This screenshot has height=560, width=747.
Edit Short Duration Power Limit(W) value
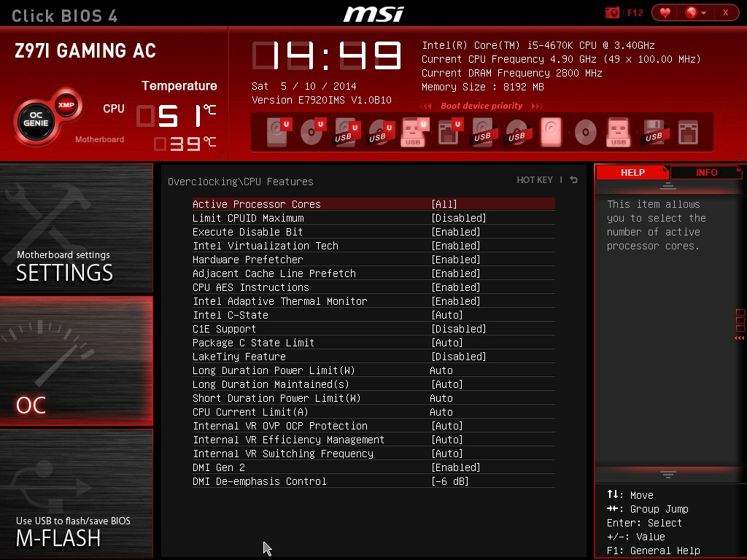coord(373,397)
